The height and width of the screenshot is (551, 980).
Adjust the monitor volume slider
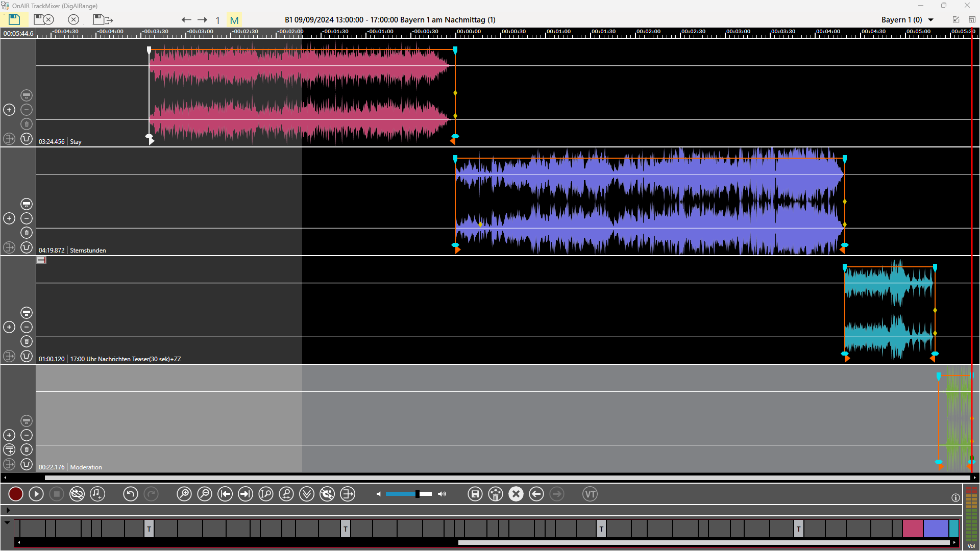click(417, 494)
